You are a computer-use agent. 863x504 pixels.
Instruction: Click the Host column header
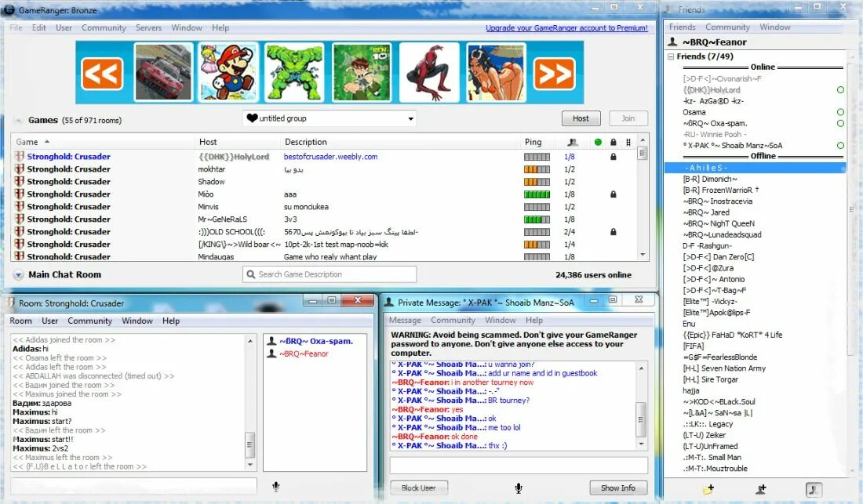(208, 142)
